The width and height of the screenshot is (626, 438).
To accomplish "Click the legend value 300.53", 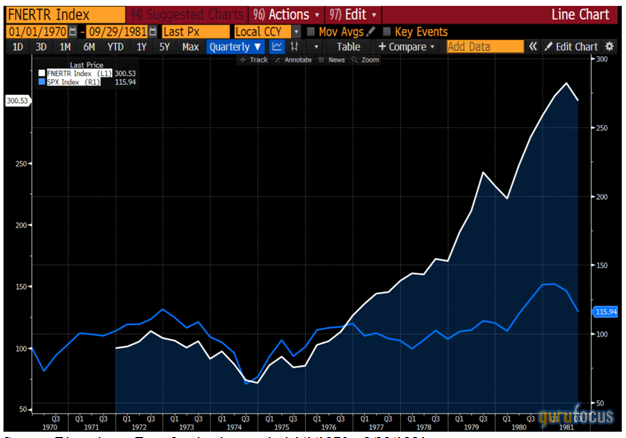I will click(x=125, y=73).
